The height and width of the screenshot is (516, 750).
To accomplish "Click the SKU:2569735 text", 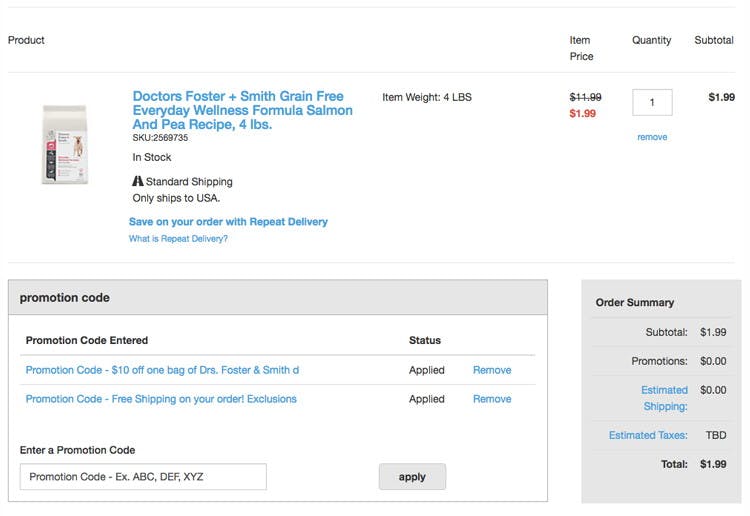I will coord(160,138).
